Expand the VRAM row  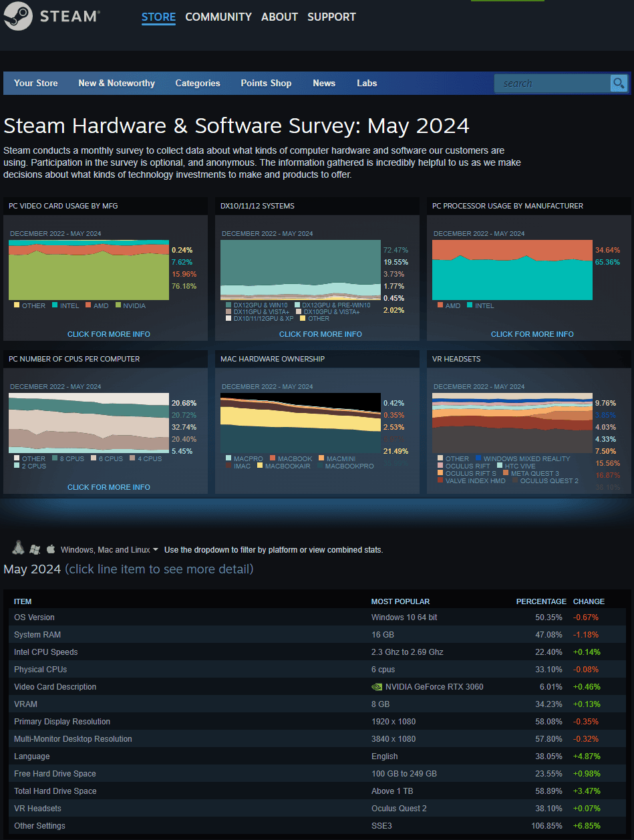317,704
